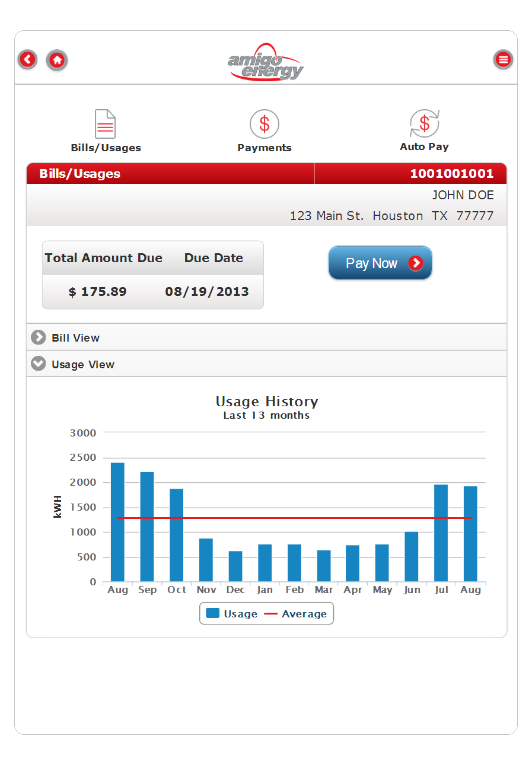Click the 1500 axis value
This screenshot has width=532, height=771.
coord(83,508)
